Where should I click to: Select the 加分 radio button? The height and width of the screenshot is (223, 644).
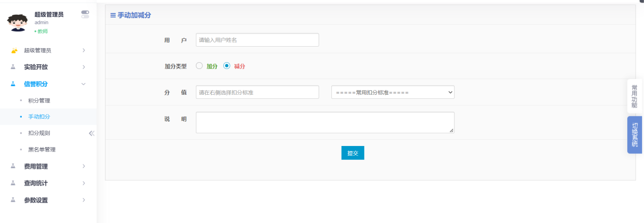point(199,66)
